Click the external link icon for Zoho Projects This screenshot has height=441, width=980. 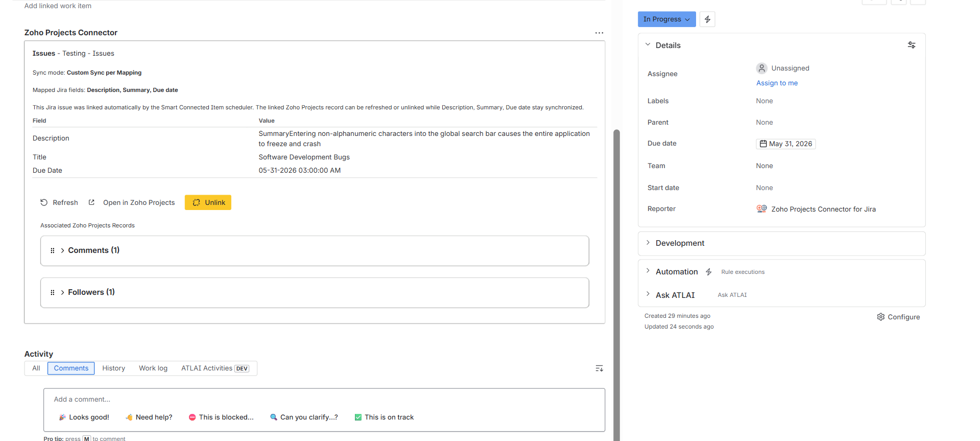[x=91, y=202]
